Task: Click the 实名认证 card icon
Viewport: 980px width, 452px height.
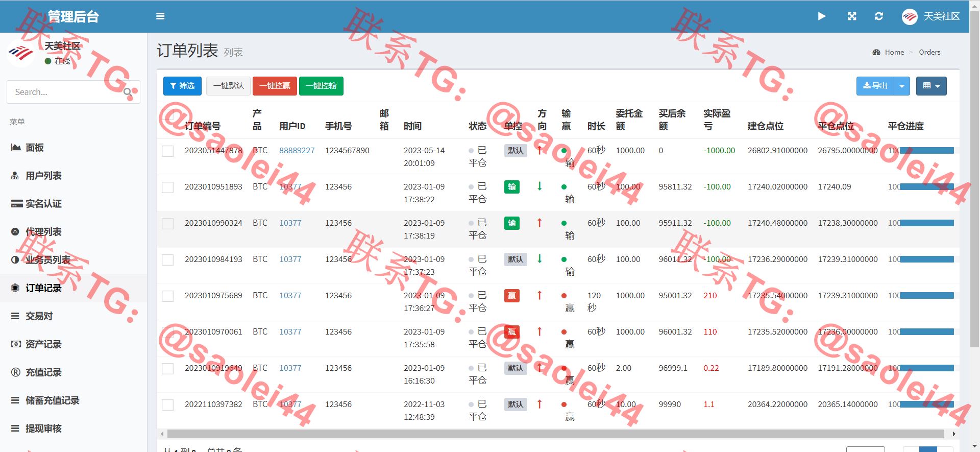Action: pyautogui.click(x=16, y=204)
